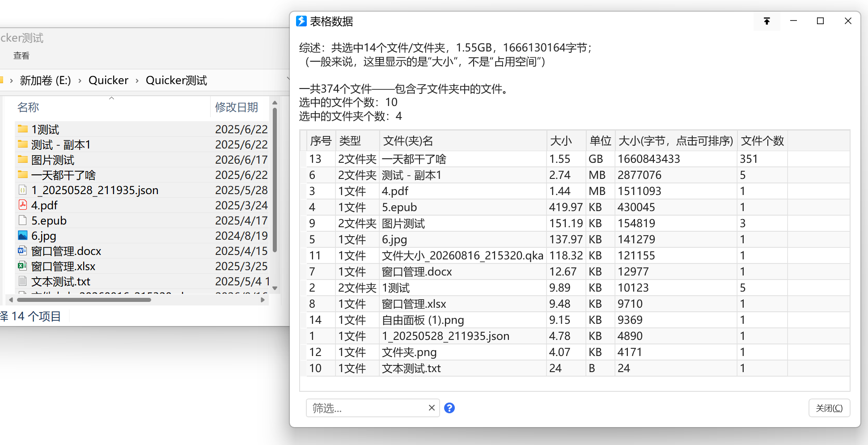Click the 419.97 size cell
The height and width of the screenshot is (445, 868).
pos(566,207)
